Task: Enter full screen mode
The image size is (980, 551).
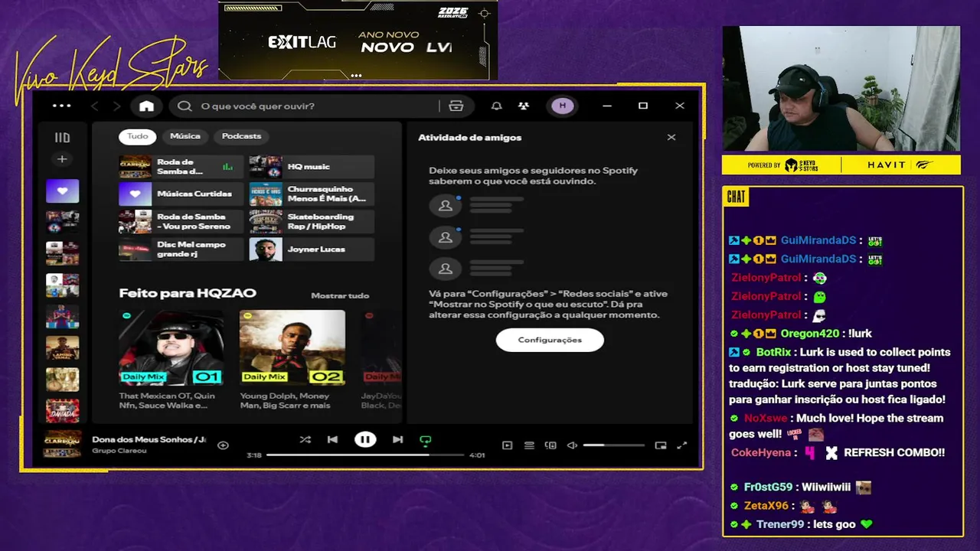Action: point(682,445)
